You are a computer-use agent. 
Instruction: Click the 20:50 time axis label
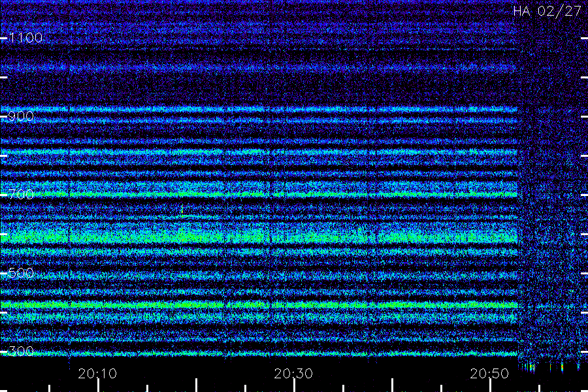point(489,374)
